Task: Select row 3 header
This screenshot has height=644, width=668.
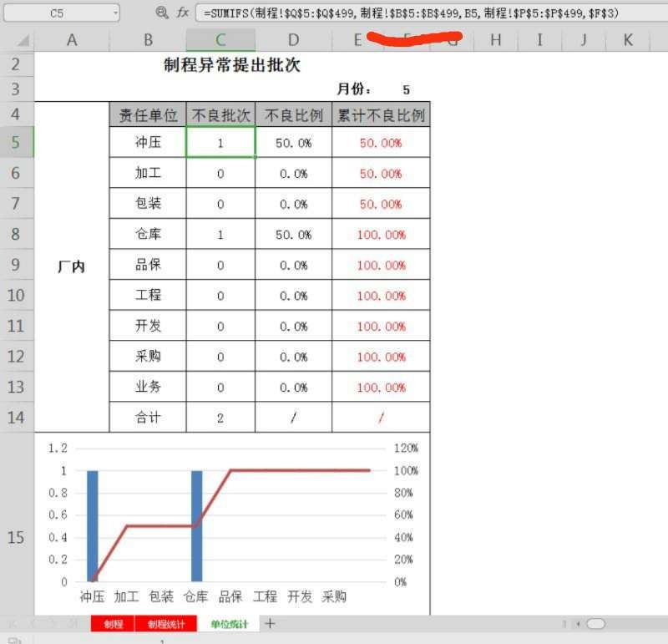Action: coord(16,89)
